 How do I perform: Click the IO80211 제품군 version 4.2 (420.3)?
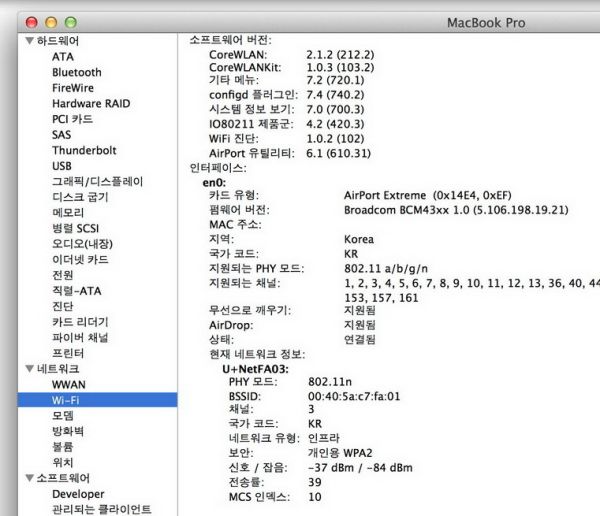[x=335, y=124]
